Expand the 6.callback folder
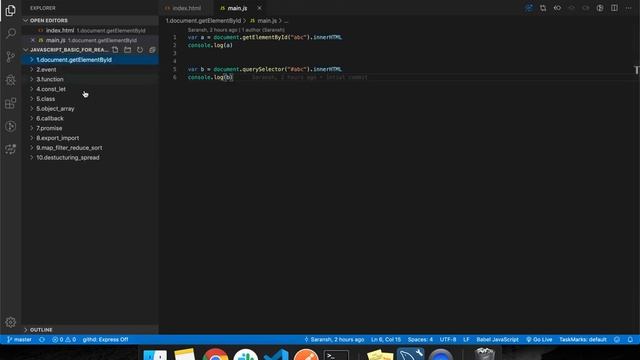 90,118
